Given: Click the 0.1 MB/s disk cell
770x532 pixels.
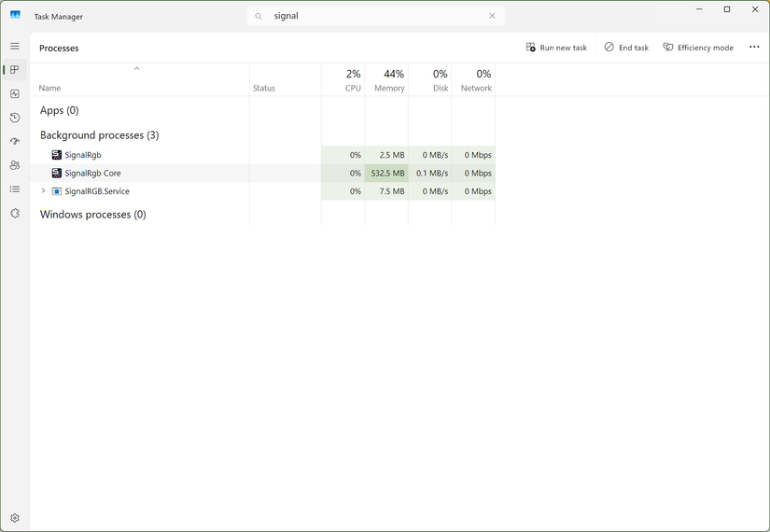Looking at the screenshot, I should [x=429, y=173].
